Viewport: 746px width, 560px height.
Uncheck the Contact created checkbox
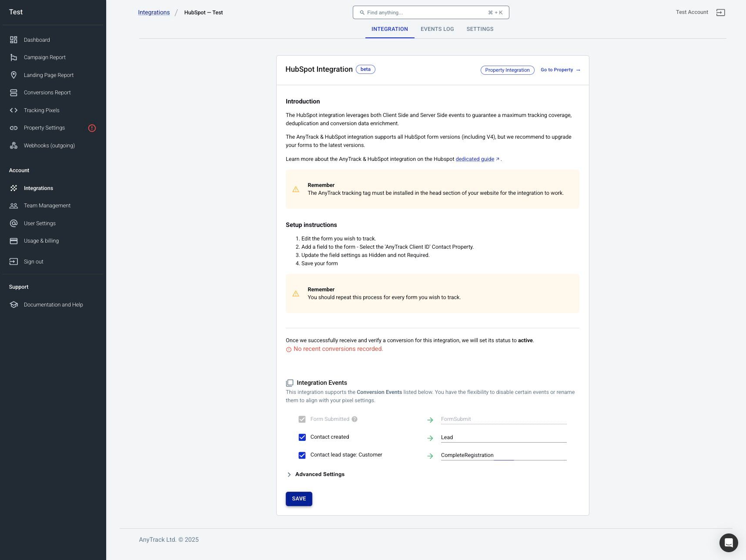coord(302,437)
